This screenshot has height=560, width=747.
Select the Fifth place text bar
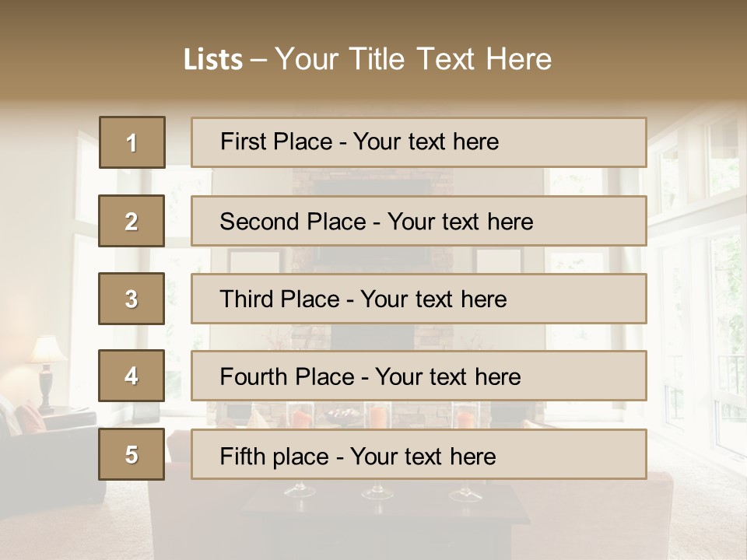click(x=419, y=454)
